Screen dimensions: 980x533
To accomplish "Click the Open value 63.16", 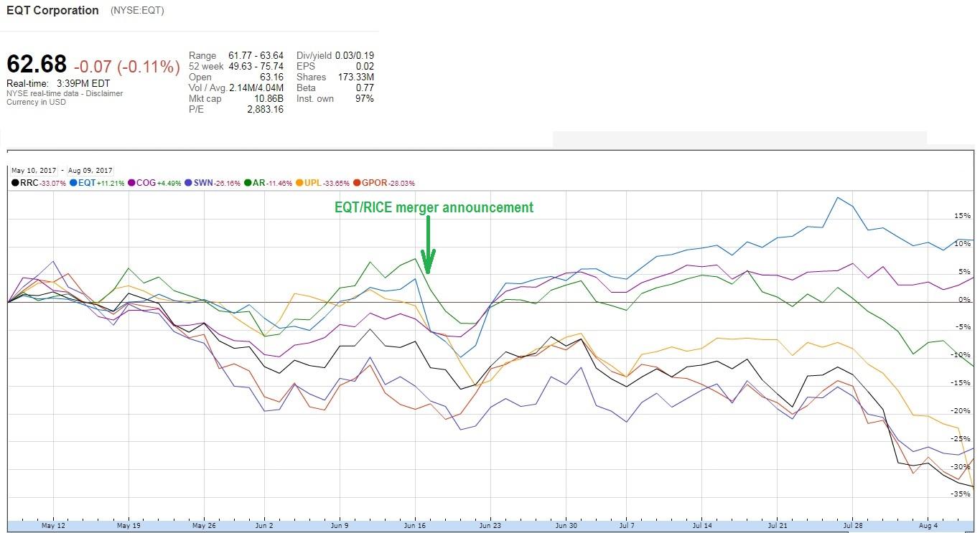I will (271, 77).
